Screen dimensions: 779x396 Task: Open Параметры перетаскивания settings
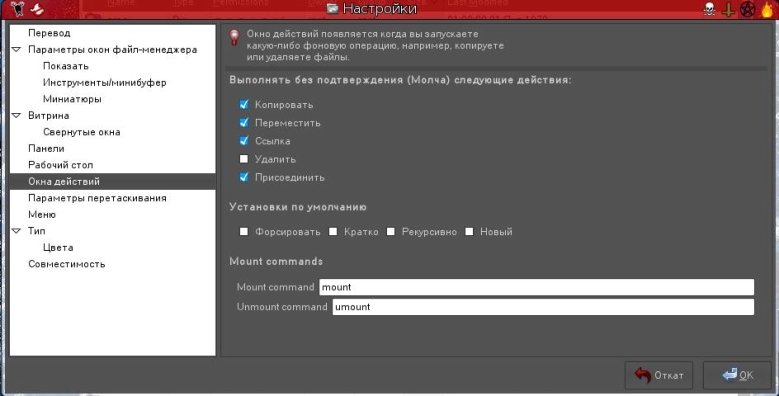(97, 198)
